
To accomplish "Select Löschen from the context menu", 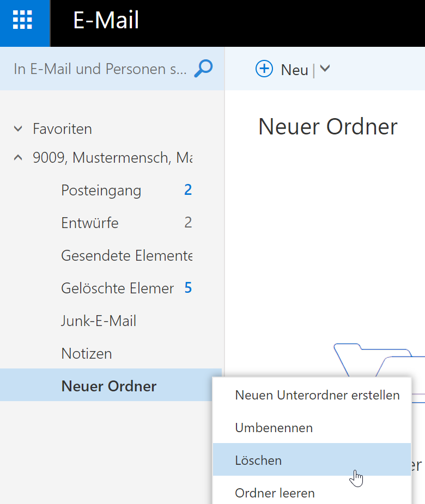I will (x=312, y=460).
